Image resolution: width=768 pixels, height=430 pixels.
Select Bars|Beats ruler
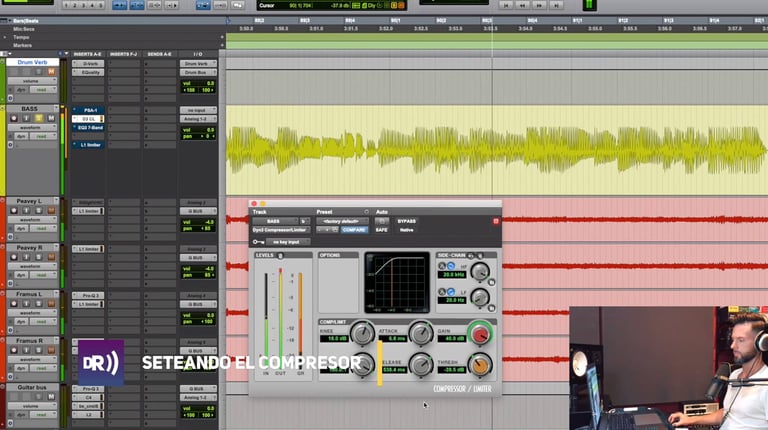[26, 21]
